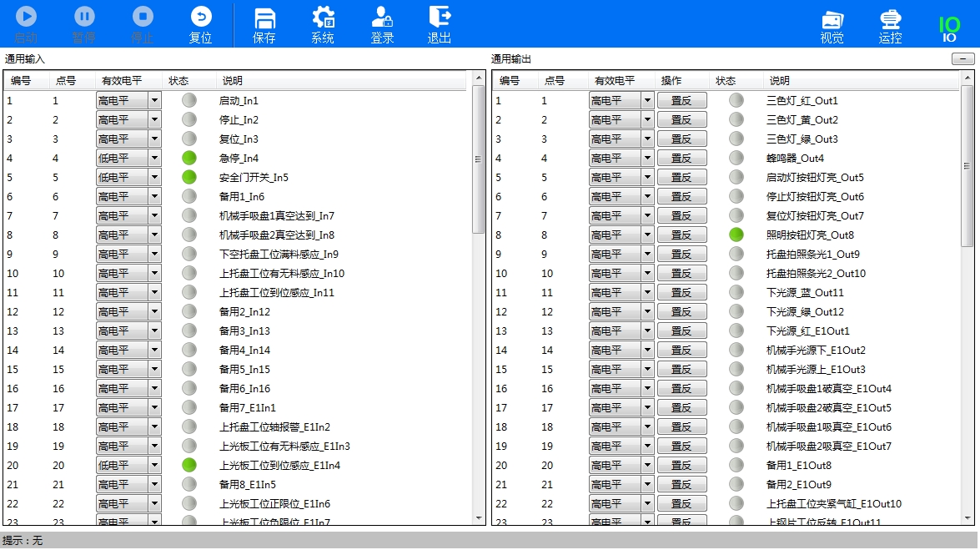The width and height of the screenshot is (980, 550).
Task: Invert the 蜂鸣器_Out4 output state
Action: [681, 158]
